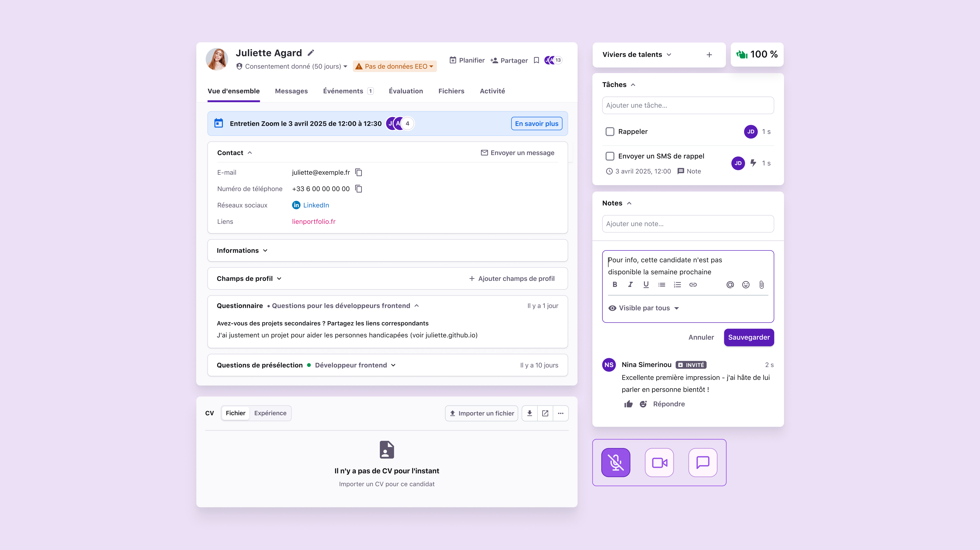
Task: Click the calendar icon in the Zoom interview banner
Action: pyautogui.click(x=218, y=123)
